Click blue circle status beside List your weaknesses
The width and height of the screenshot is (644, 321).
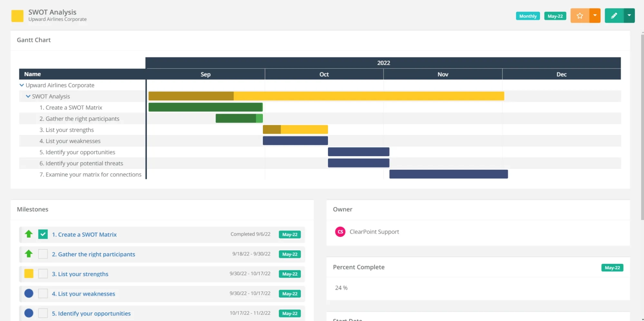pos(29,293)
